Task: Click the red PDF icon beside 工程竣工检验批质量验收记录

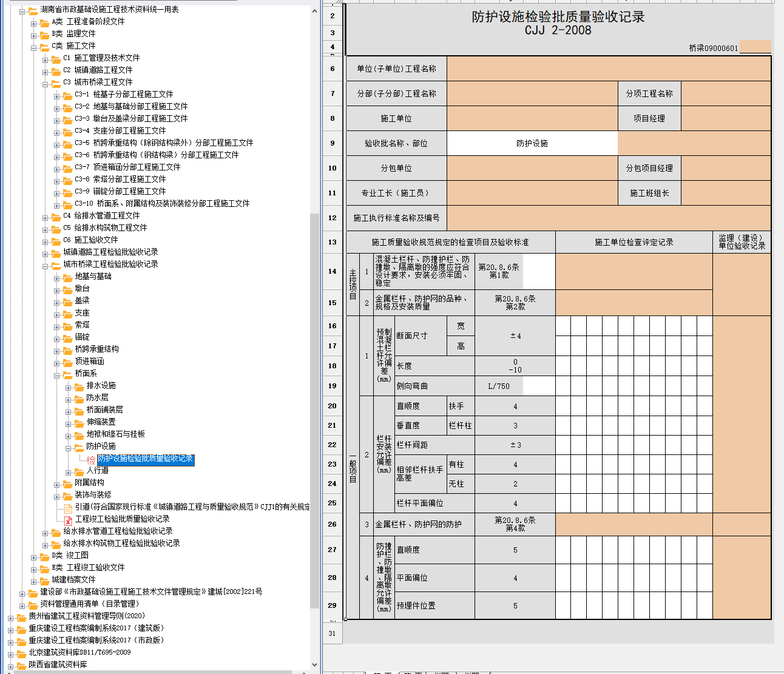Action: point(68,520)
